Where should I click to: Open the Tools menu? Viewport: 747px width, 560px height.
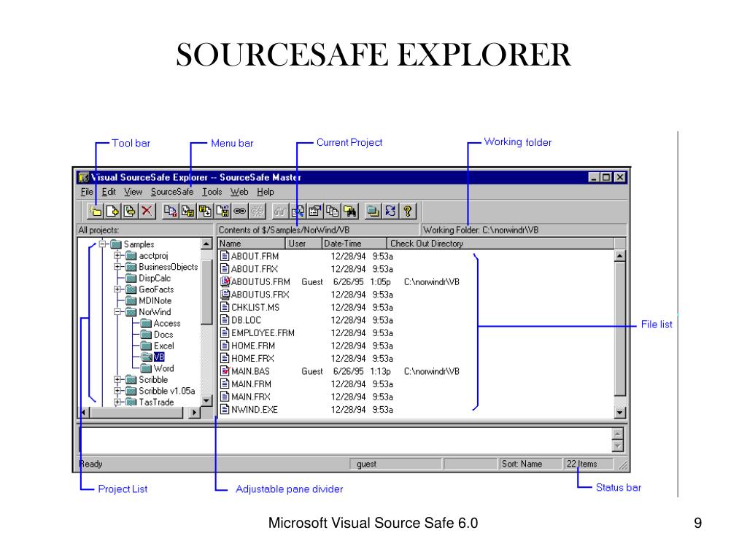[x=212, y=192]
